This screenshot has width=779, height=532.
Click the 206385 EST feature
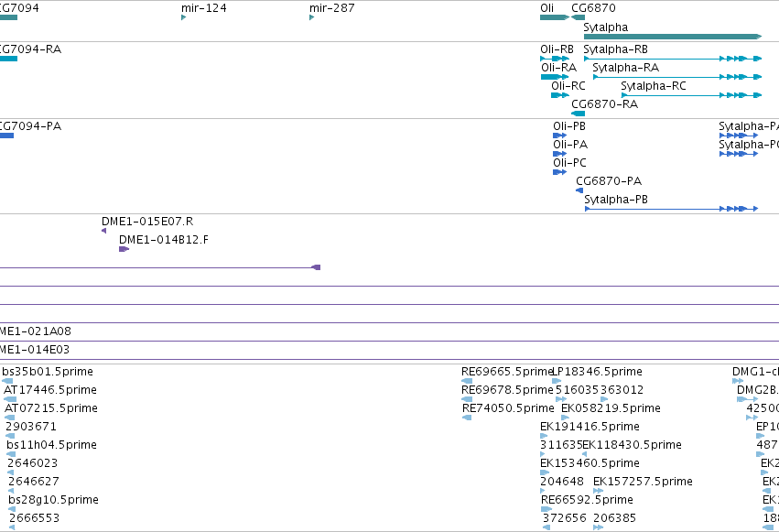[598, 527]
